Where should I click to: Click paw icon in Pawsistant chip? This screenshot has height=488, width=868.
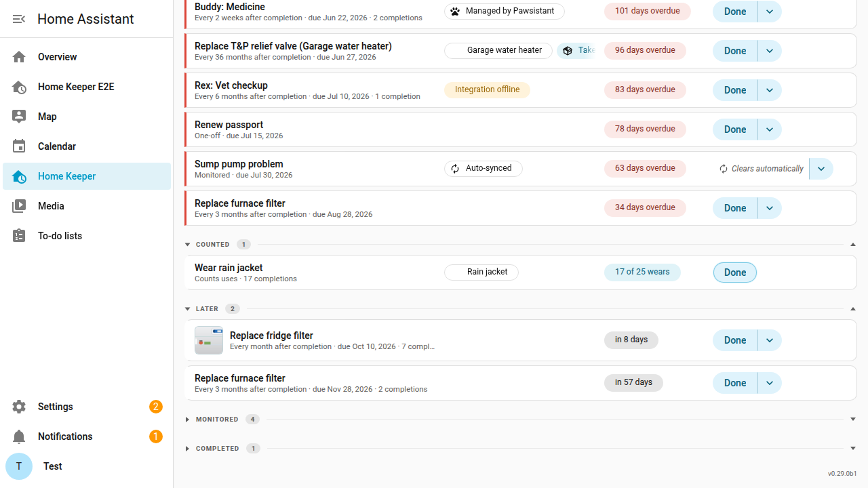point(455,11)
